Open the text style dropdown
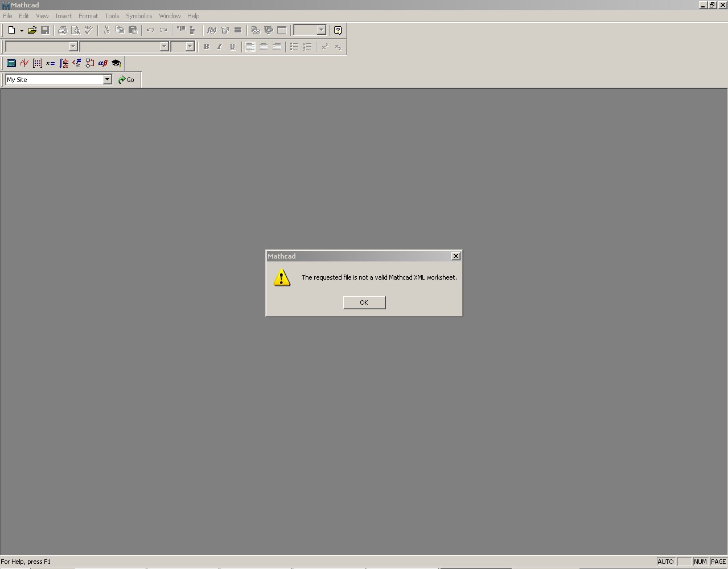The height and width of the screenshot is (569, 728). tap(73, 47)
